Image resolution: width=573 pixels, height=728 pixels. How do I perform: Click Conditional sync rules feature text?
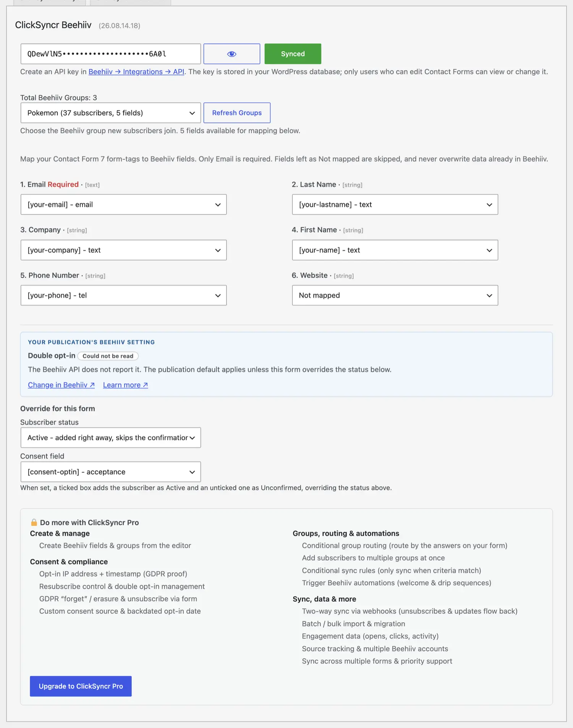pos(392,571)
